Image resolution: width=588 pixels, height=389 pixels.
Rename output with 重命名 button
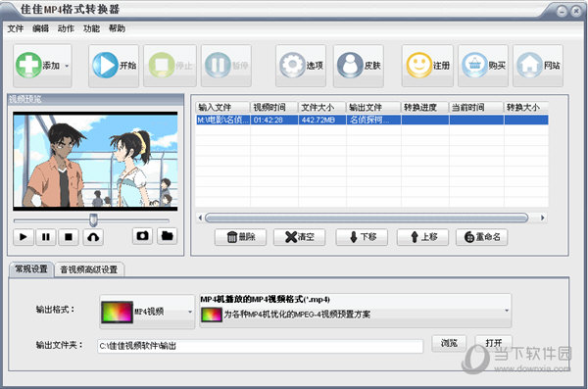point(482,237)
